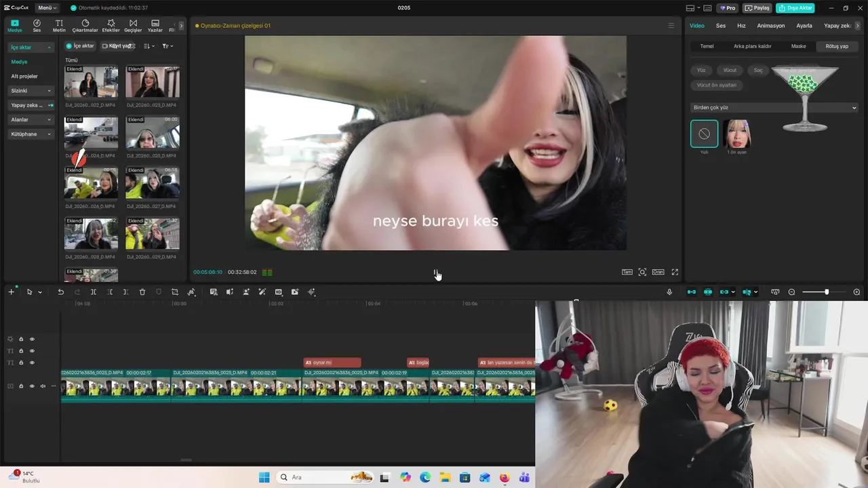Click the Oran ratio button
The height and width of the screenshot is (488, 868).
658,272
